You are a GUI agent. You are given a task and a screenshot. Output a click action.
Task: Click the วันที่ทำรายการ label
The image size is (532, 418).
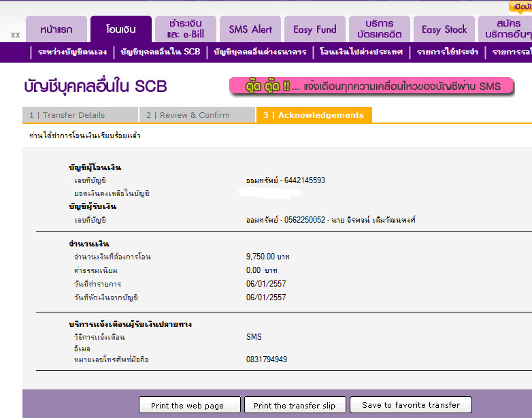pos(98,284)
